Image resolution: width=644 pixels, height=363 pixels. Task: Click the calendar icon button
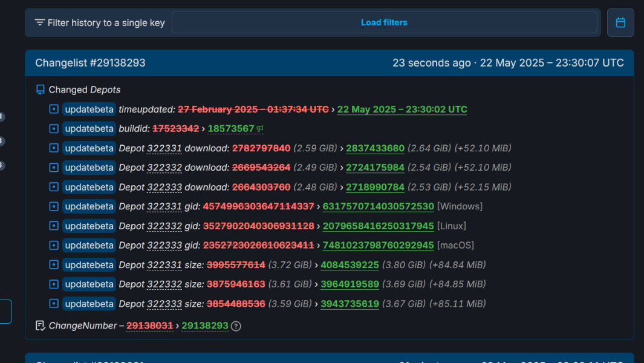click(620, 22)
